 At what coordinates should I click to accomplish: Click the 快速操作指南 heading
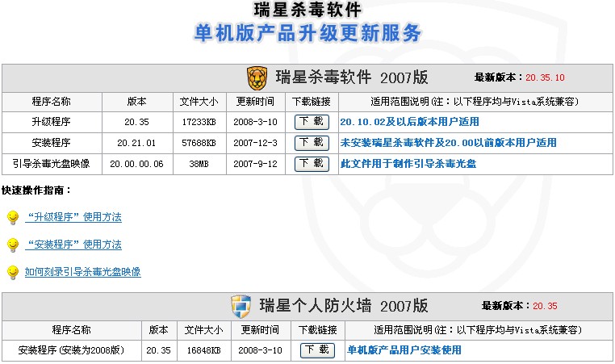click(36, 190)
